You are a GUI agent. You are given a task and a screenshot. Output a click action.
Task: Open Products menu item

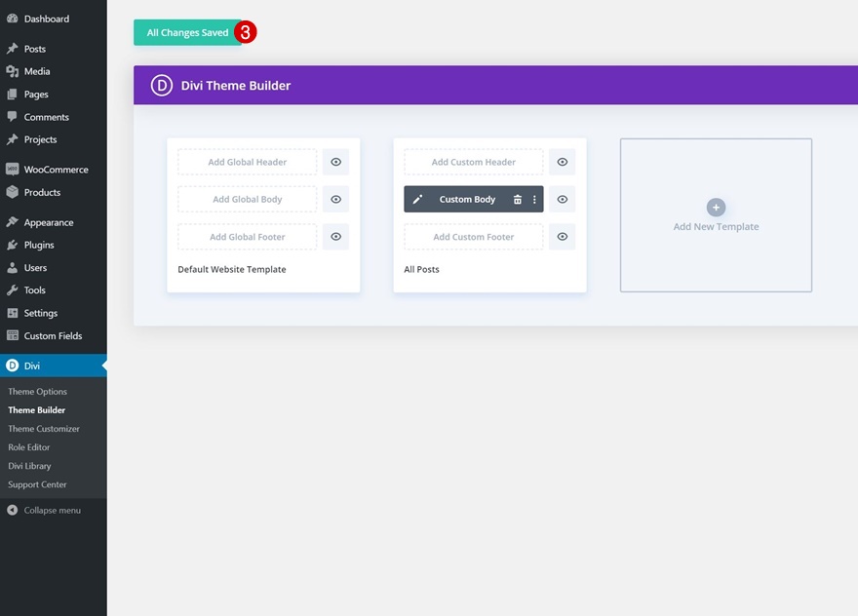[x=53, y=192]
